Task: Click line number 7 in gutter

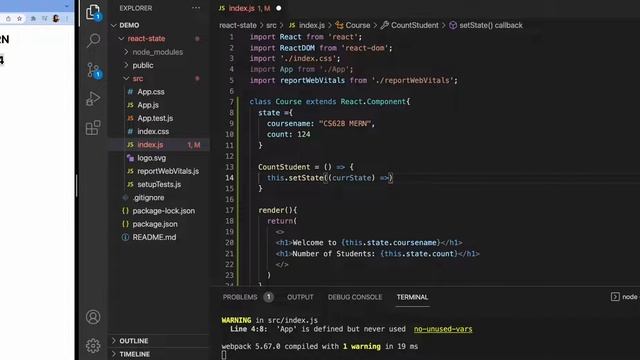Action: pyautogui.click(x=231, y=102)
